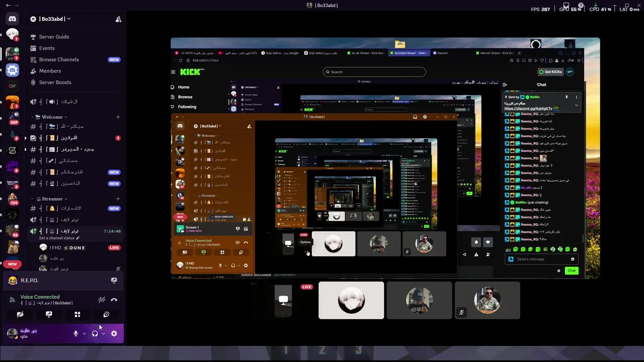This screenshot has width=644, height=362.
Task: Open the white-haired avatar server
Action: [x=13, y=35]
